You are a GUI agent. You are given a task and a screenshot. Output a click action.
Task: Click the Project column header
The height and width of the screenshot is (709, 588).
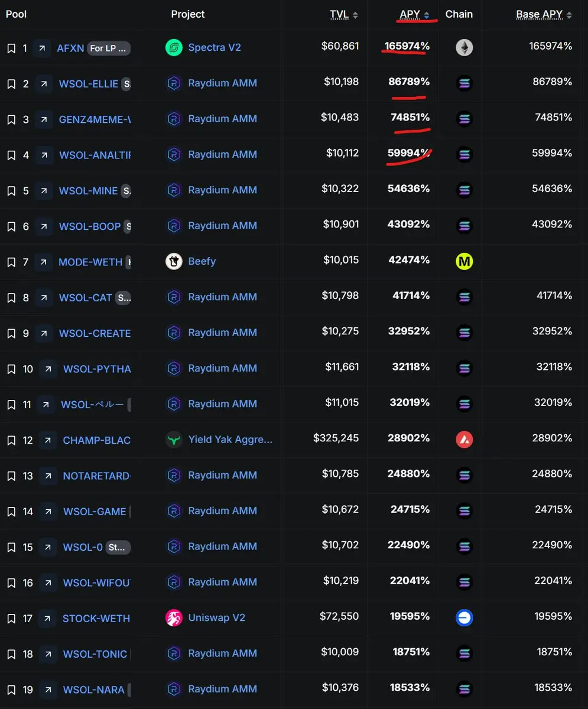click(188, 14)
